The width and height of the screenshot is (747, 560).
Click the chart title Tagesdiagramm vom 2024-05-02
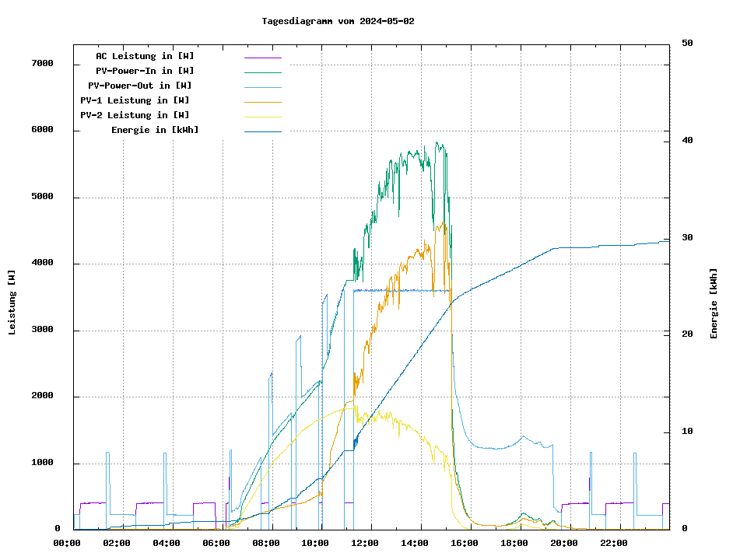(338, 21)
